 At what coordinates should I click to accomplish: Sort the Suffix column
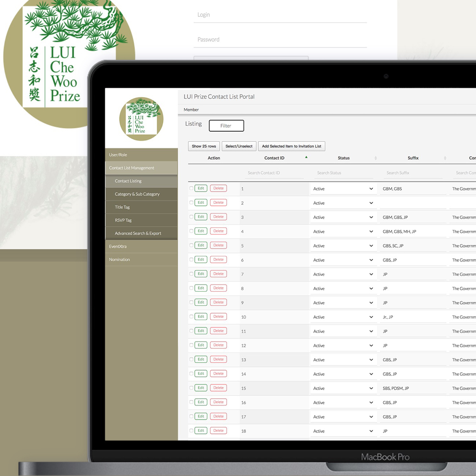pyautogui.click(x=445, y=158)
